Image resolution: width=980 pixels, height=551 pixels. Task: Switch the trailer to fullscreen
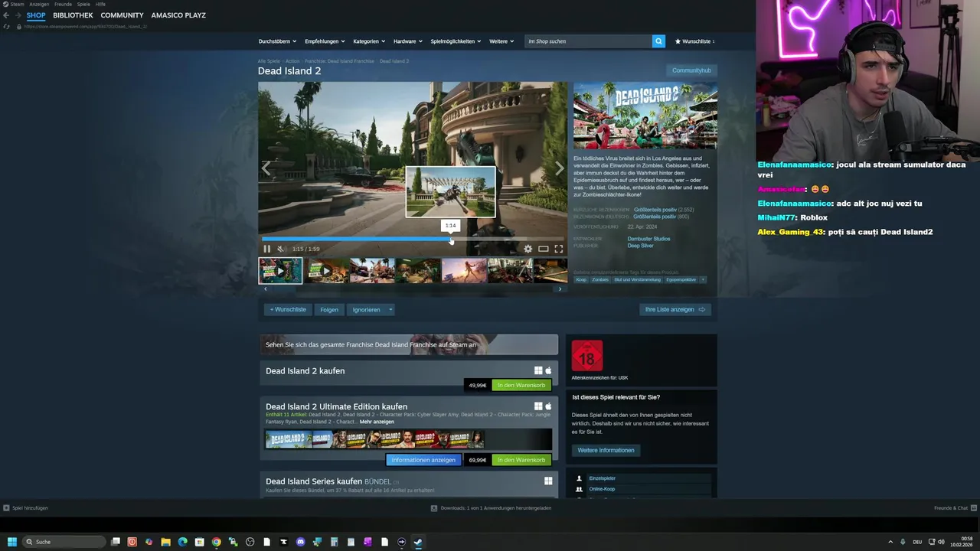558,249
